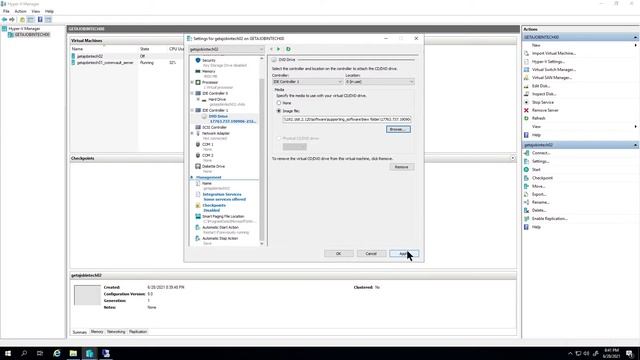
Task: Select Integration Services in settings tree
Action: pos(222,194)
